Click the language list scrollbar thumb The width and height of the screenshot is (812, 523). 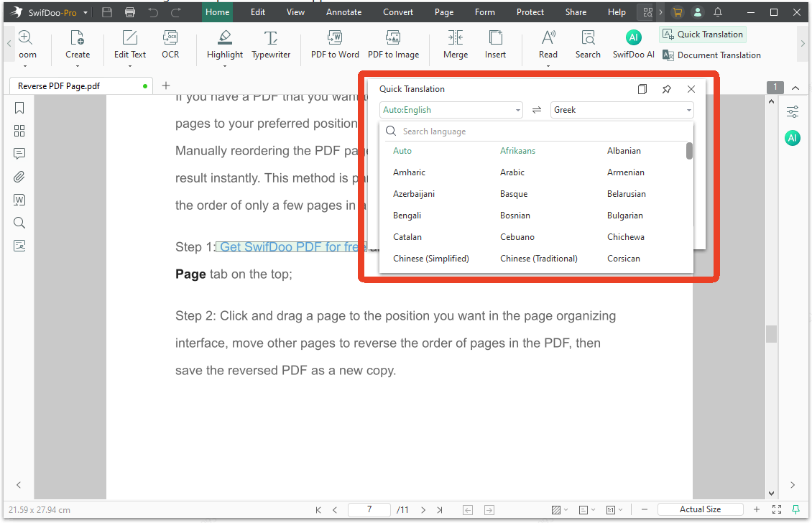coord(689,151)
